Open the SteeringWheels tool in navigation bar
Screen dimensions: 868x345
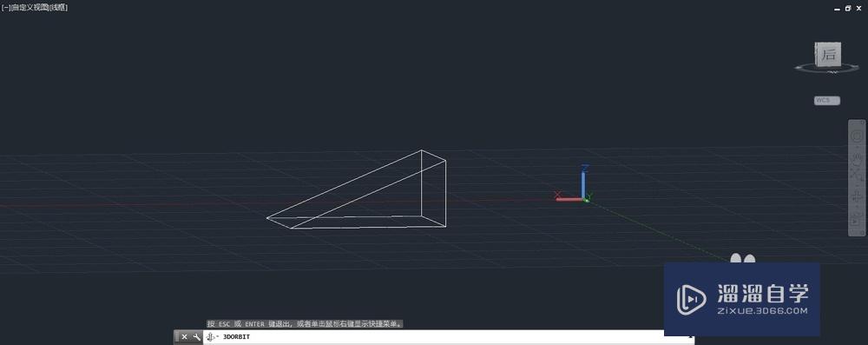tap(857, 136)
